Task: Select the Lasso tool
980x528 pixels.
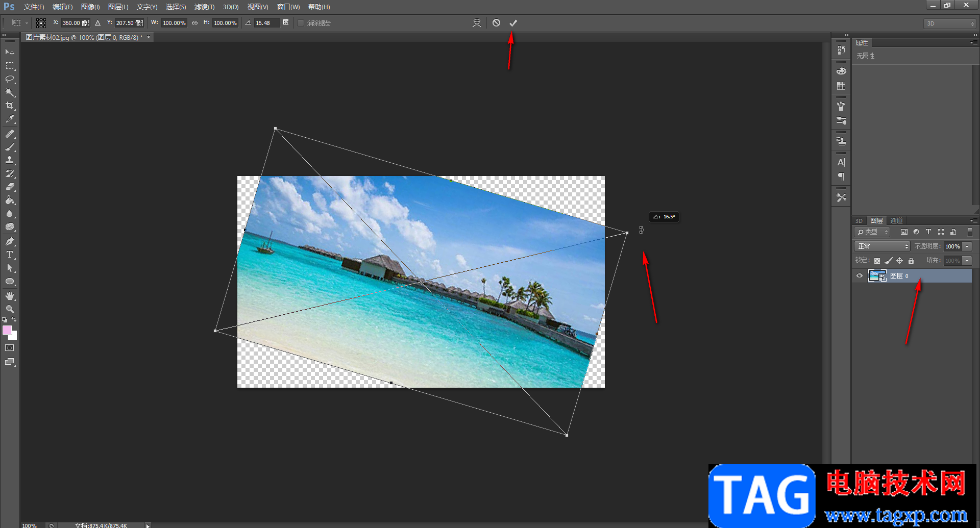Action: 10,79
